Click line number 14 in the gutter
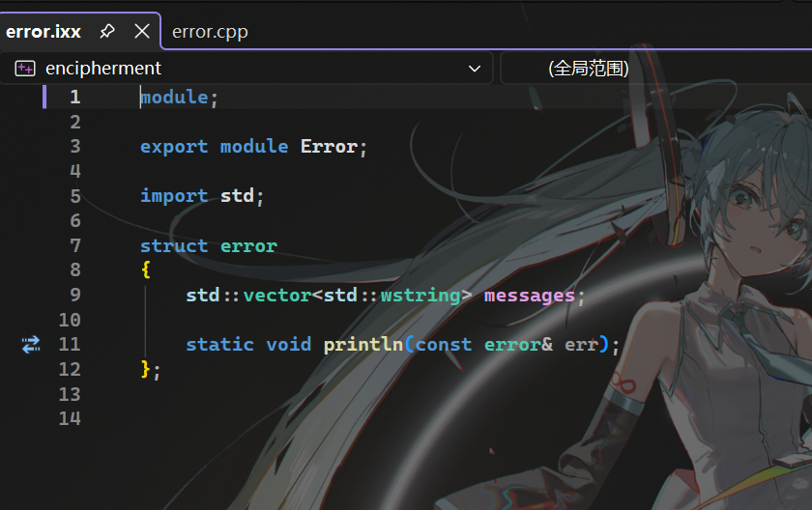 pyautogui.click(x=70, y=418)
